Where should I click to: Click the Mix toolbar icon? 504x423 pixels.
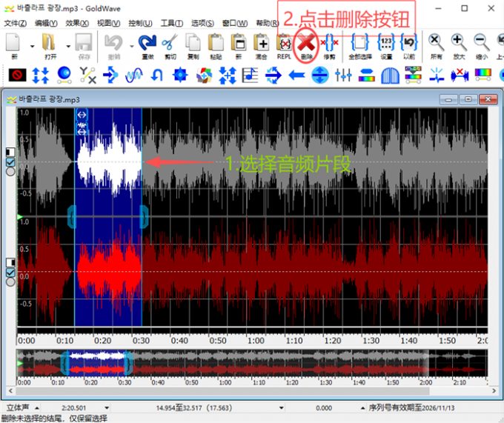click(261, 44)
